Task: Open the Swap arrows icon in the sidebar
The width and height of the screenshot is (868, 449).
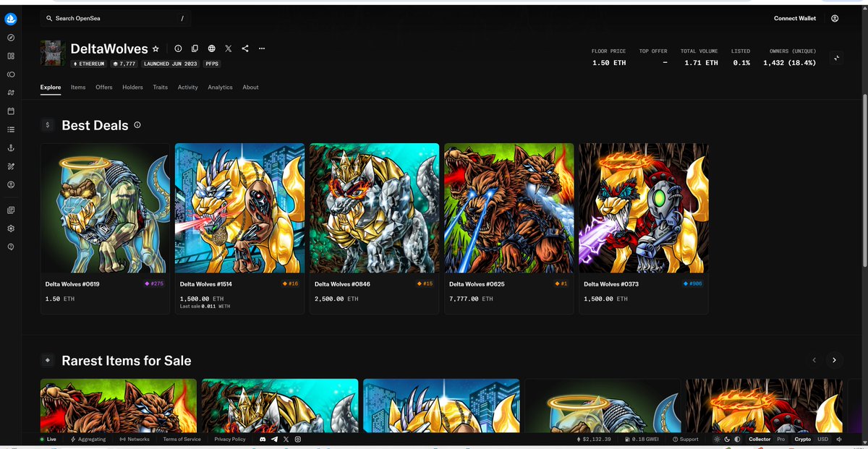Action: point(11,93)
